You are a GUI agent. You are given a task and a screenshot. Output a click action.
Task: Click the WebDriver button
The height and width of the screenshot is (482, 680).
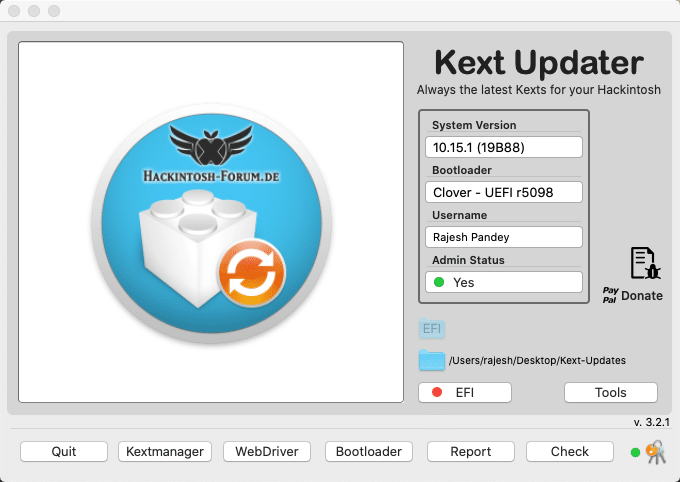click(x=267, y=451)
